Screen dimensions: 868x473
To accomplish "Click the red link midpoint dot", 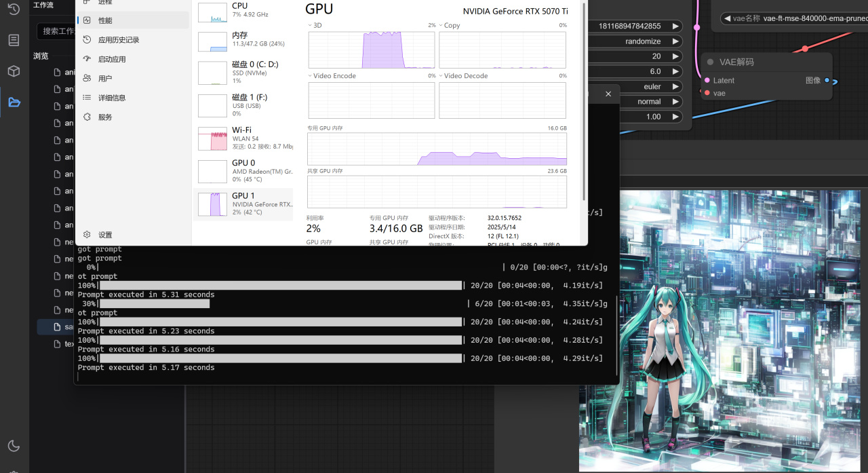I will point(805,48).
